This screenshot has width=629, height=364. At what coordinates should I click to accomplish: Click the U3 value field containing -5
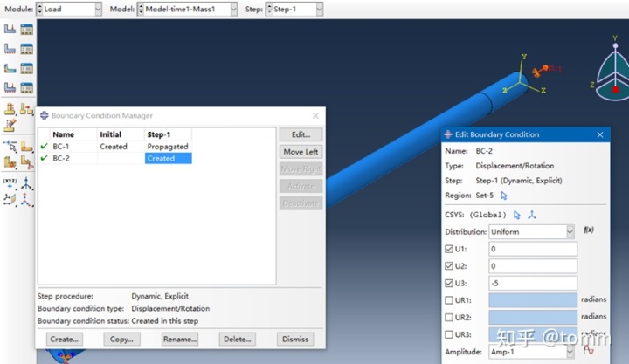533,284
